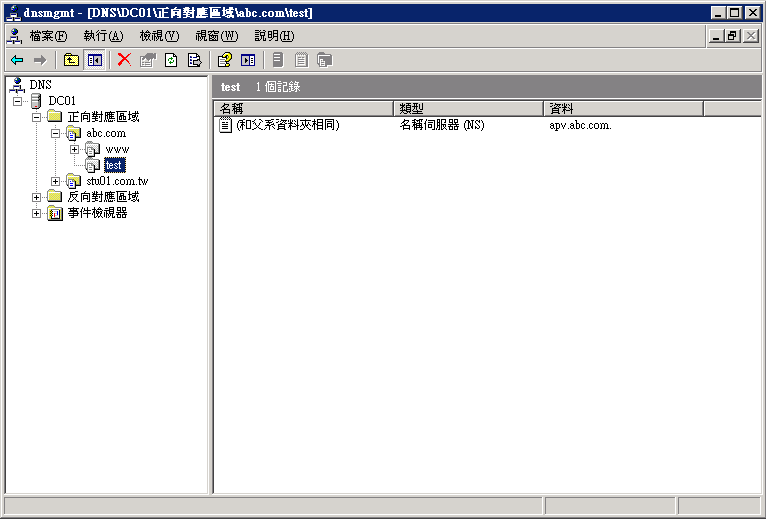766x519 pixels.
Task: Select the test tree node
Action: [x=114, y=165]
